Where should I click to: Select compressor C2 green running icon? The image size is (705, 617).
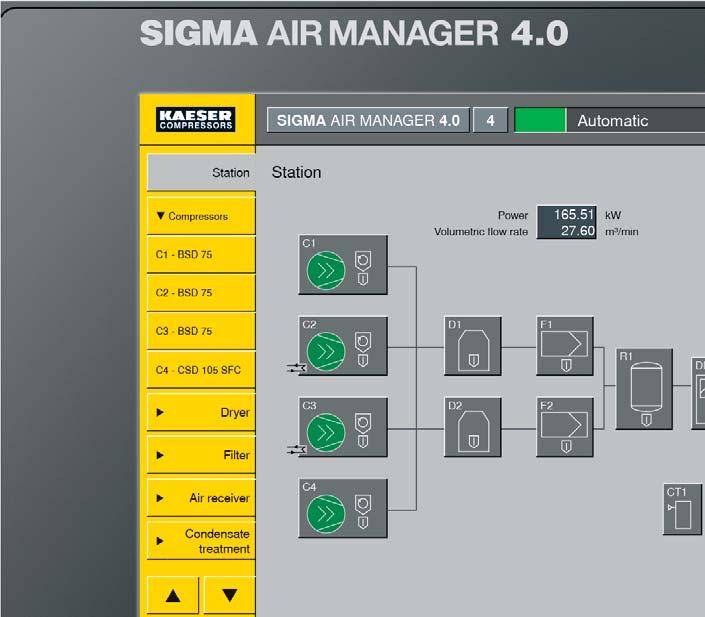coord(326,352)
